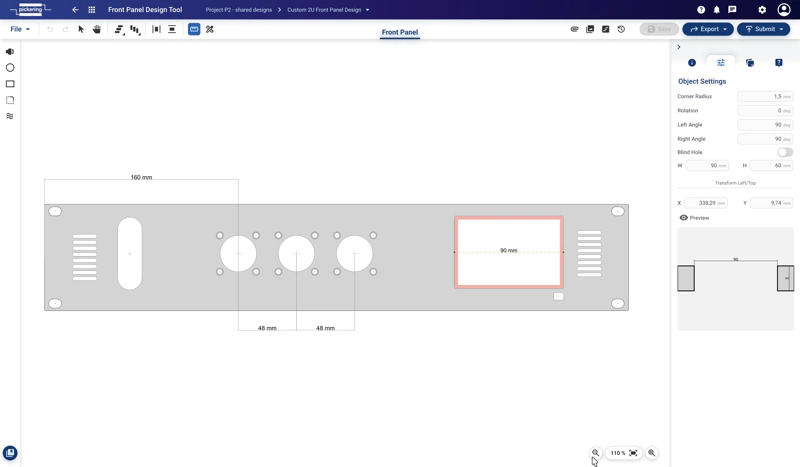The image size is (800, 467).
Task: Collapse the right side panel chevron
Action: (x=679, y=47)
